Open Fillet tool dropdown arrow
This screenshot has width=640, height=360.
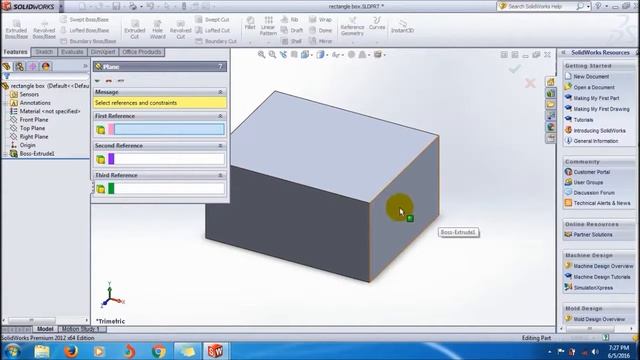[250, 42]
